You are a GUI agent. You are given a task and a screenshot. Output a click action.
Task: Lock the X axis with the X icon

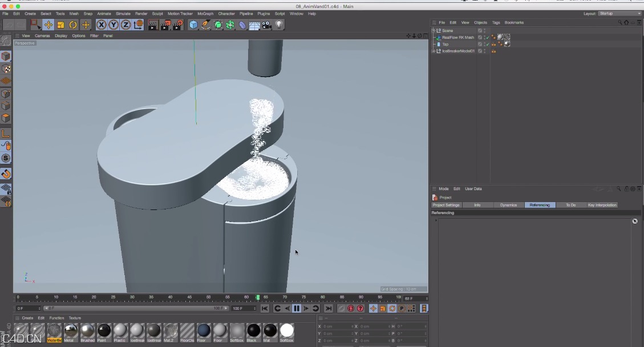click(x=100, y=25)
